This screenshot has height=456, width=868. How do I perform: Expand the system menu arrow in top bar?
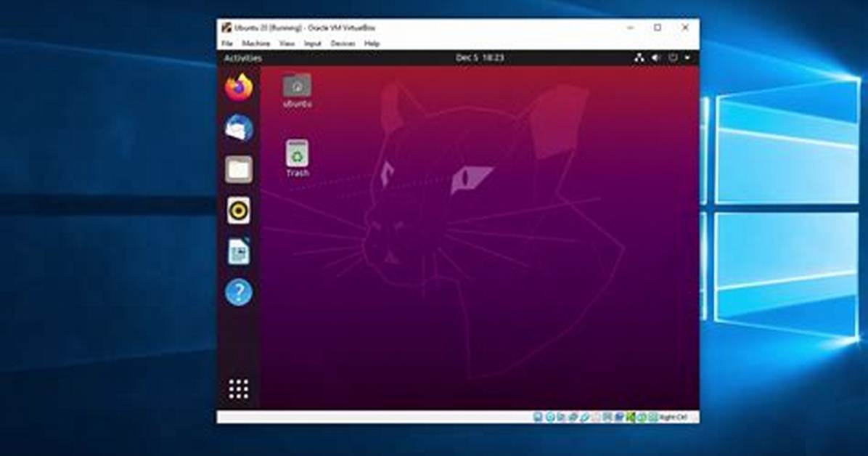[x=687, y=57]
